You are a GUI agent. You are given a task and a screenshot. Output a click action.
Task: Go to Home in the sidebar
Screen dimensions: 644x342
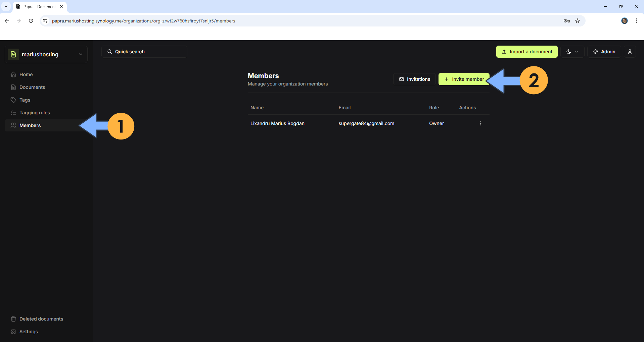(x=26, y=74)
